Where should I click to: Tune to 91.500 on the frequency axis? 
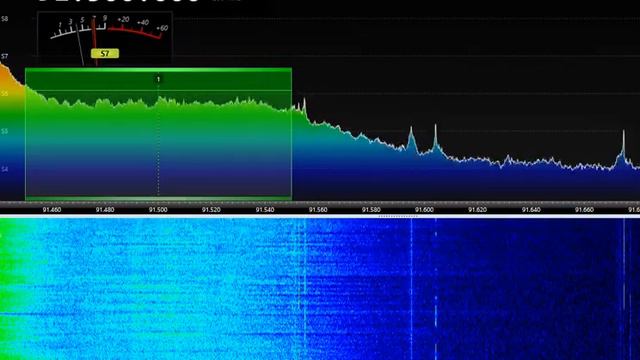158,210
